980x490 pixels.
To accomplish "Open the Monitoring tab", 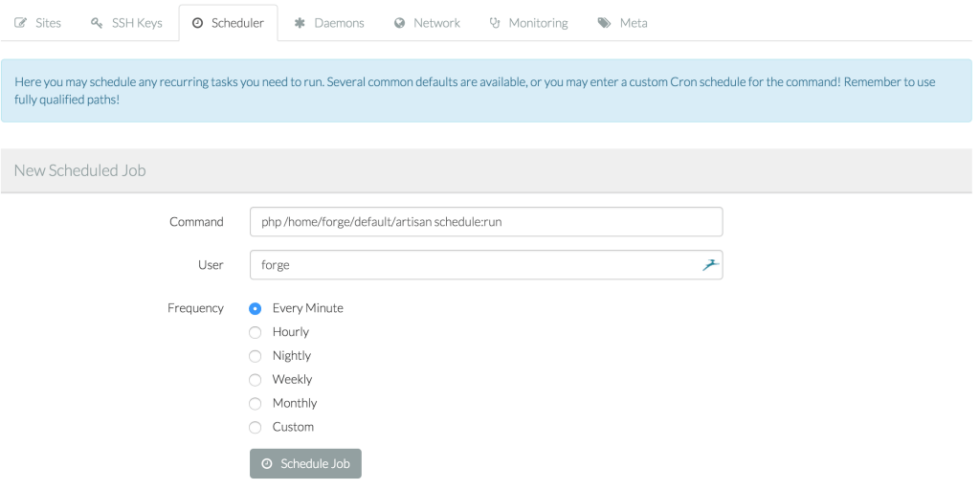I will (528, 23).
